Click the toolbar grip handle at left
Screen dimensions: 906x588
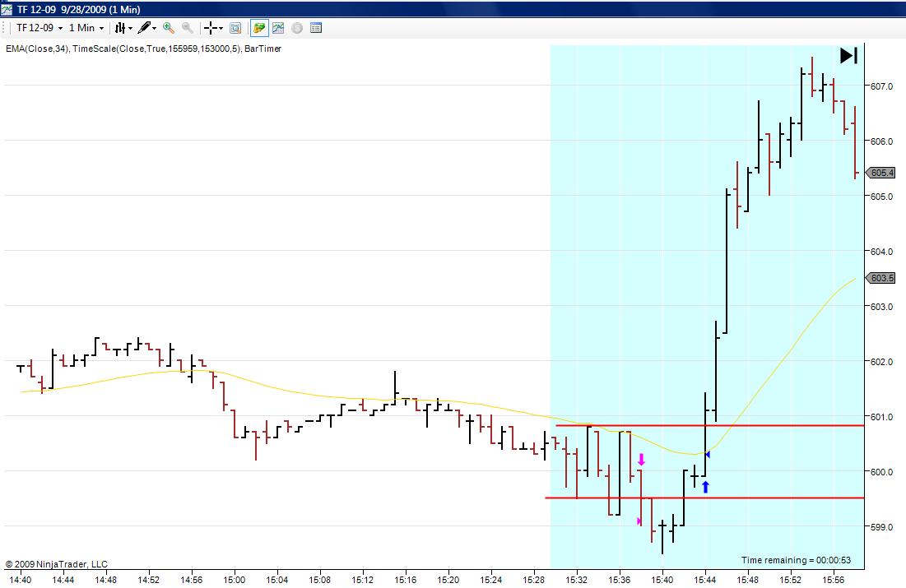click(x=4, y=28)
